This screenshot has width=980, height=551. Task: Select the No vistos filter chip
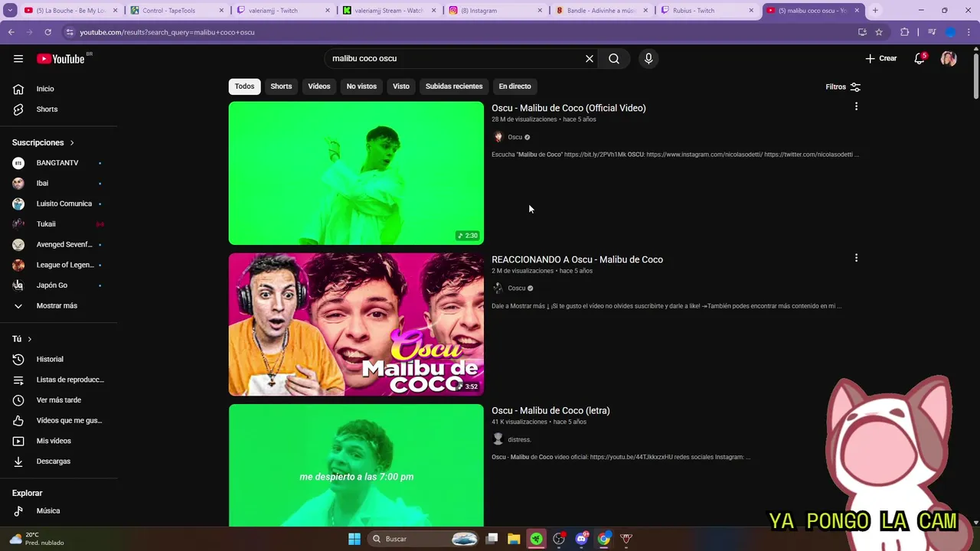(x=361, y=86)
